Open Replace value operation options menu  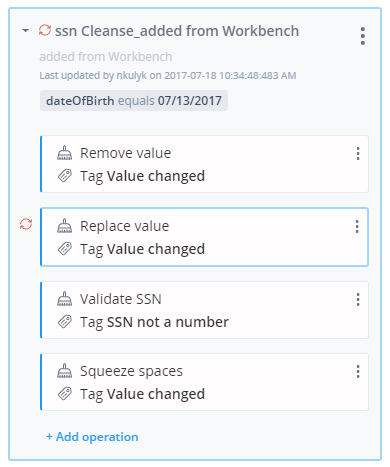click(x=357, y=227)
